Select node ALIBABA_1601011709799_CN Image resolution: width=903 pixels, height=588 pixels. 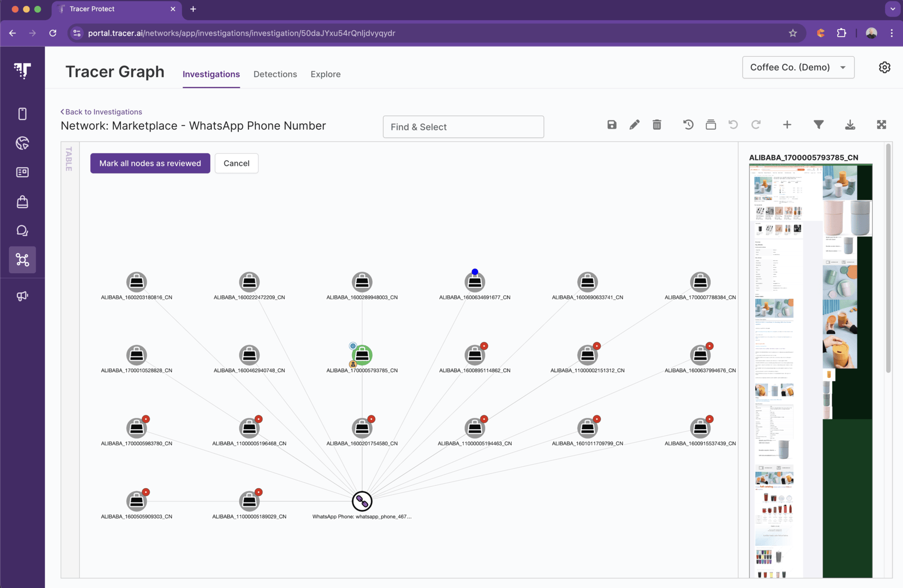587,428
